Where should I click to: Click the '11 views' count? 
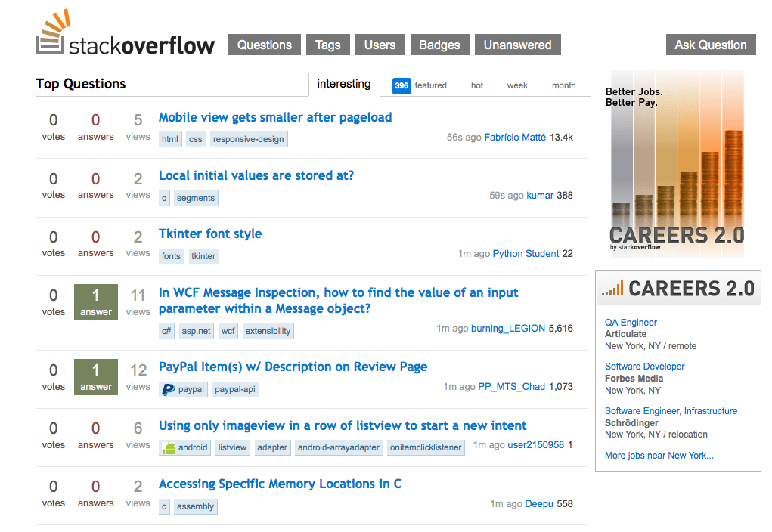tap(138, 302)
